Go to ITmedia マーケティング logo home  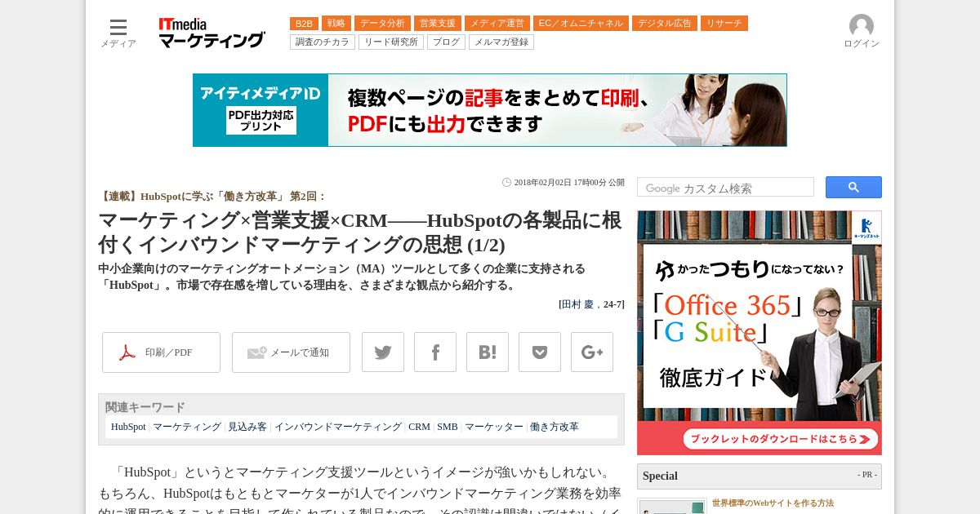point(212,33)
